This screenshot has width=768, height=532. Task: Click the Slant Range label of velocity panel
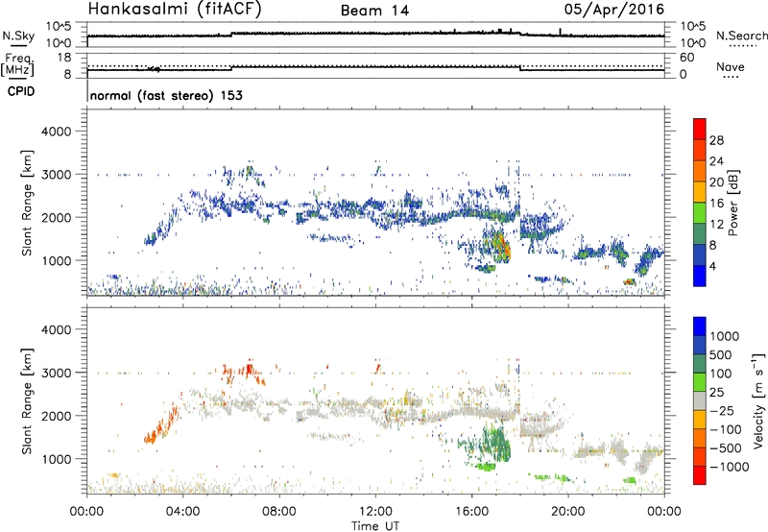pyautogui.click(x=28, y=400)
